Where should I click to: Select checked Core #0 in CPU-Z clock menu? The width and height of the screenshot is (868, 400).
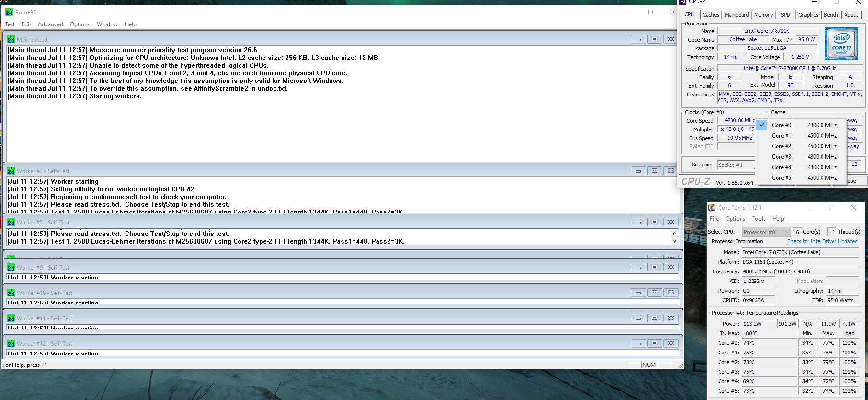pos(801,125)
